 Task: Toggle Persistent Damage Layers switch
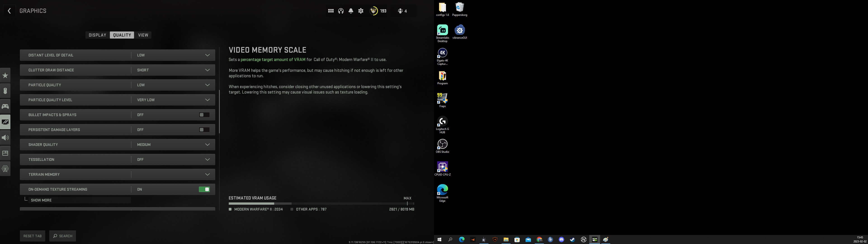pyautogui.click(x=204, y=130)
